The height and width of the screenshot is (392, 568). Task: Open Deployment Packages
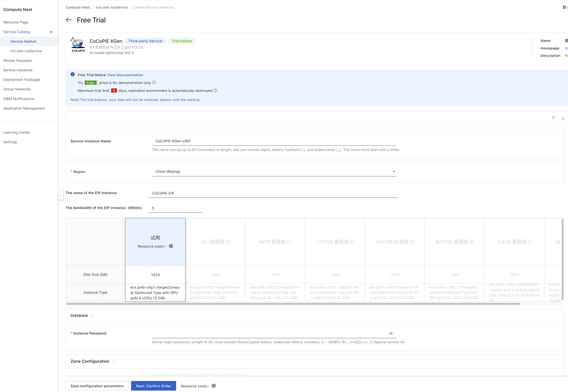pos(22,80)
